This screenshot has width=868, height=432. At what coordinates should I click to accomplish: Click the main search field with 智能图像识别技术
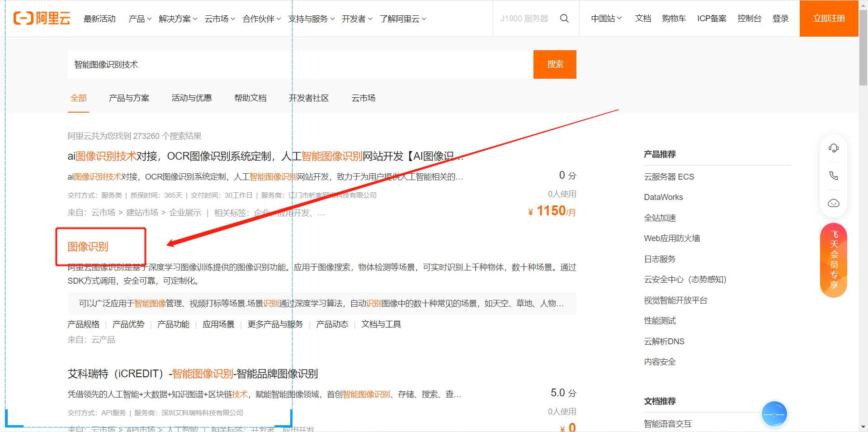[301, 64]
